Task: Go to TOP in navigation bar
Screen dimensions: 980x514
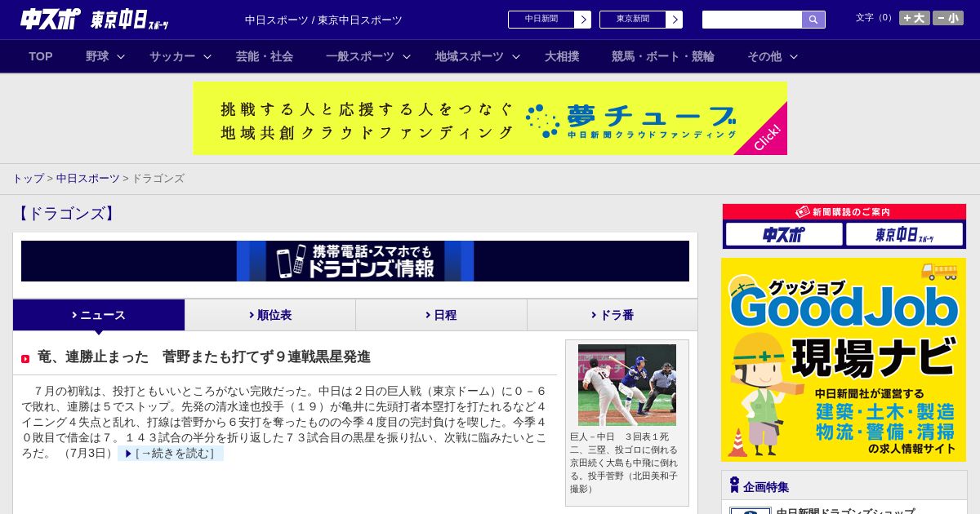Action: point(41,56)
